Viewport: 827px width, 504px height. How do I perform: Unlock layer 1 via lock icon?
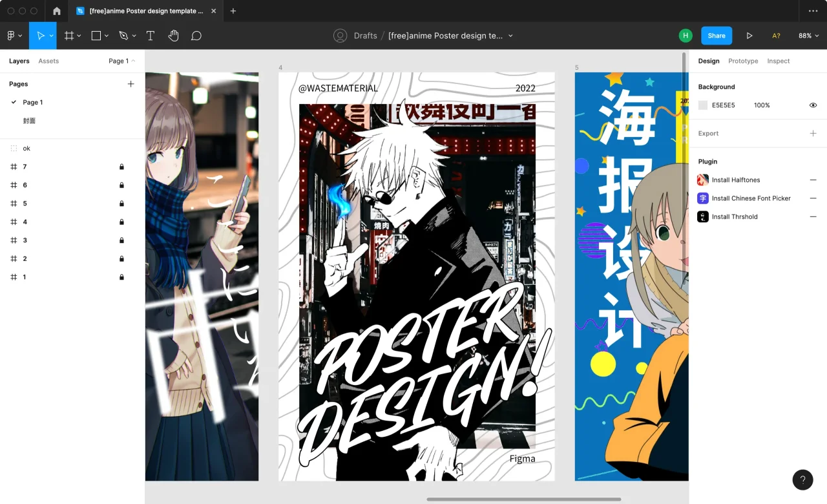coord(121,277)
